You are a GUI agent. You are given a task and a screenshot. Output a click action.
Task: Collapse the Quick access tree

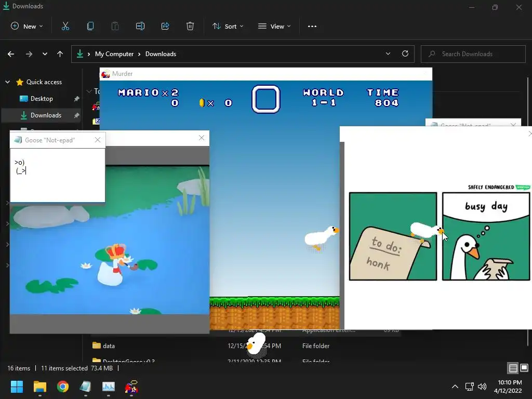click(7, 82)
